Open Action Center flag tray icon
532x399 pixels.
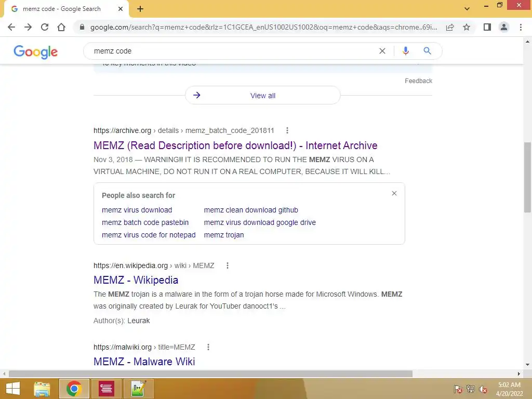(458, 389)
